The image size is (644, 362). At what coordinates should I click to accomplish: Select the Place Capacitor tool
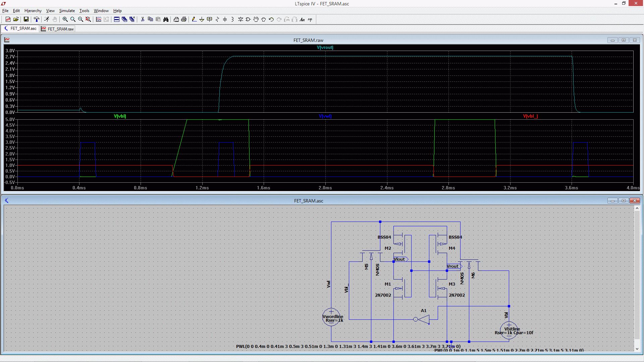[225, 19]
